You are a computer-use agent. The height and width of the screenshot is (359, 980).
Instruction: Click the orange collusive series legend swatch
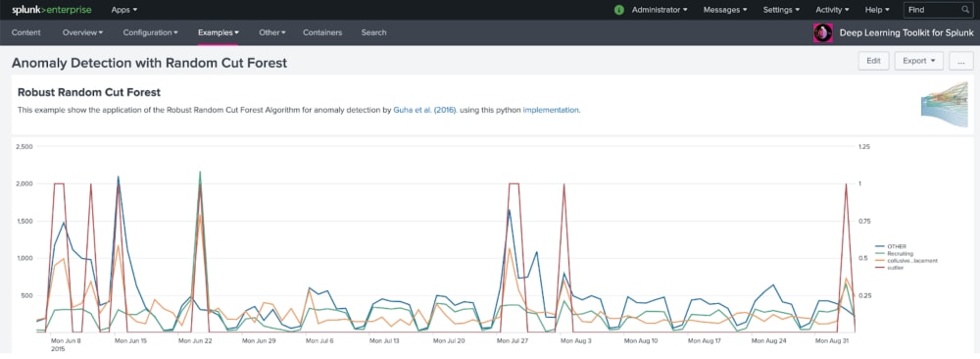(x=881, y=260)
